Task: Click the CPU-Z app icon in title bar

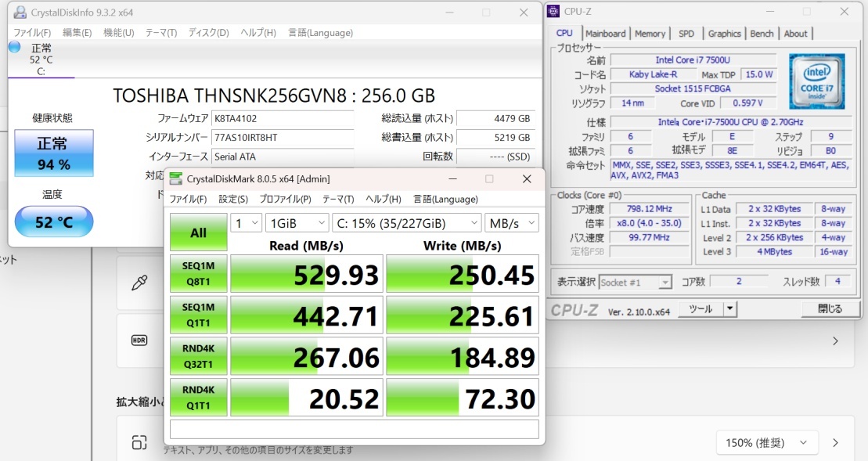Action: pos(553,11)
